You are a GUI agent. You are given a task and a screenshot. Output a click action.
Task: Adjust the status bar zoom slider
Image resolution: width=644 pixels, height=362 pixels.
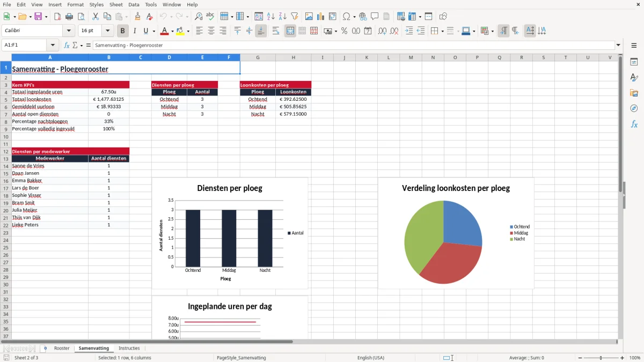[601, 358]
